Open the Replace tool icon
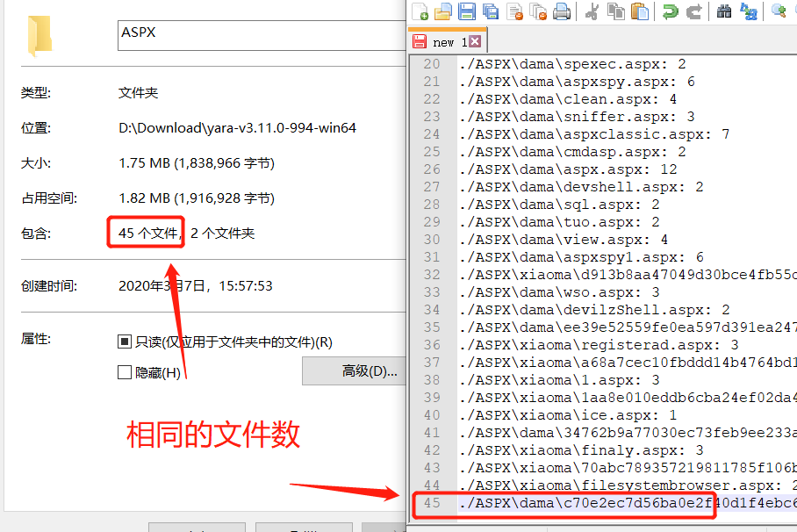Image resolution: width=797 pixels, height=532 pixels. (748, 11)
